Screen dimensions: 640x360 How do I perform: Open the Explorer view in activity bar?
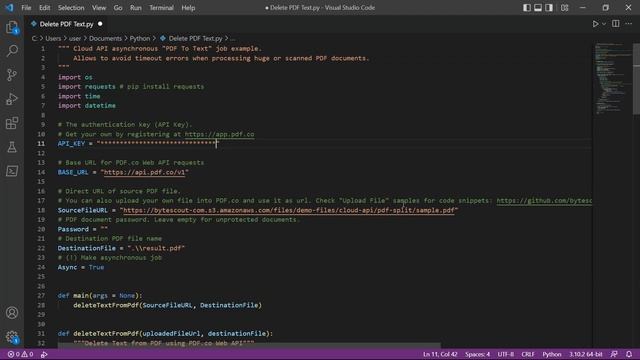click(12, 27)
